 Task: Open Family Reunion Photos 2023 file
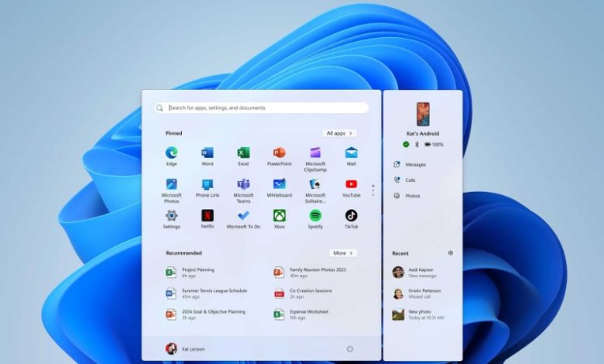coord(310,273)
